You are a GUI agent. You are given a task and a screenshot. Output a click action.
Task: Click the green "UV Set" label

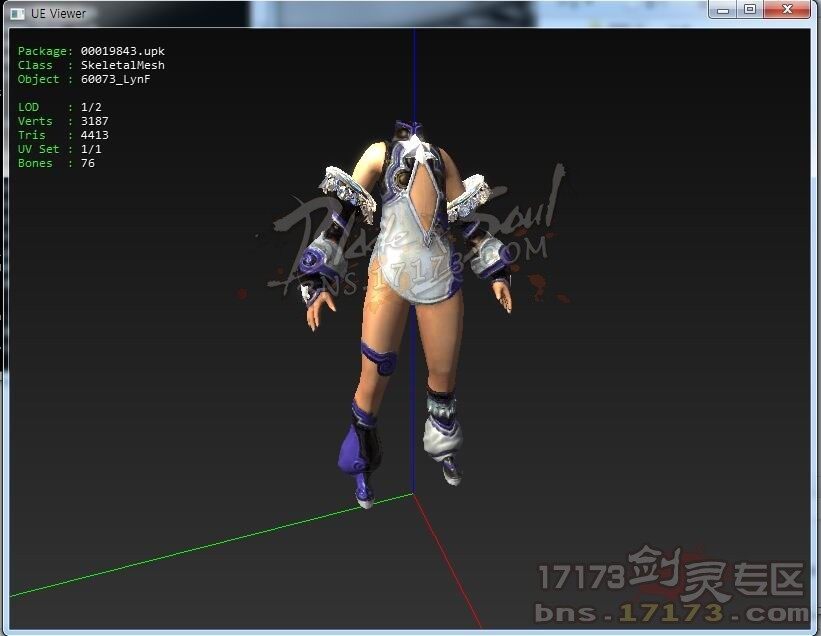(38, 149)
